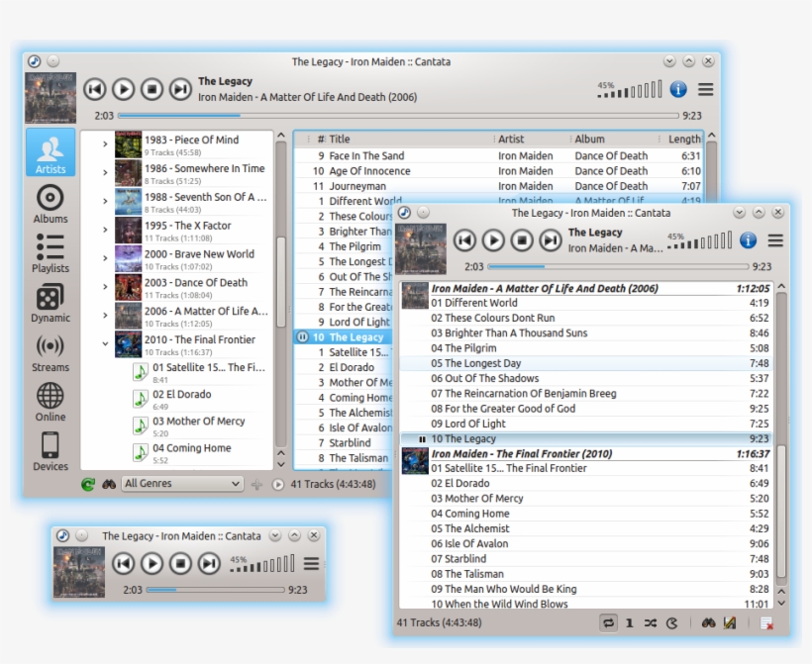Enable single-track playback mode

click(x=629, y=623)
